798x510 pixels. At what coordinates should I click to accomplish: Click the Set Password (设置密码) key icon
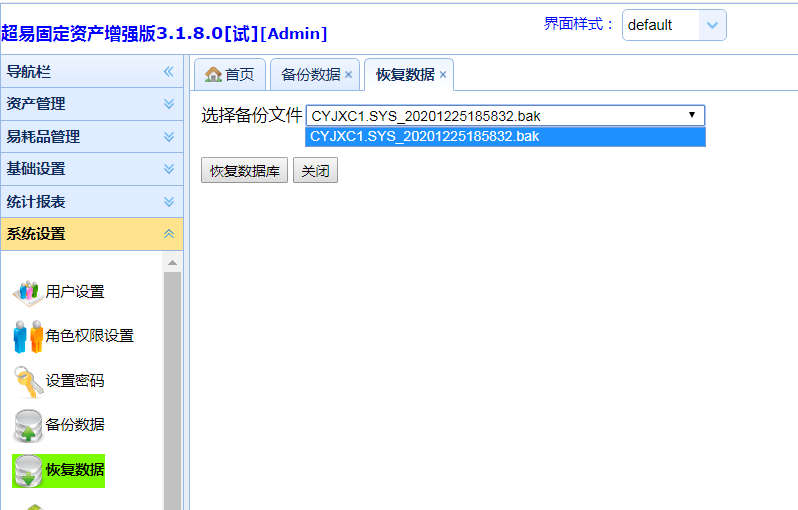coord(28,381)
